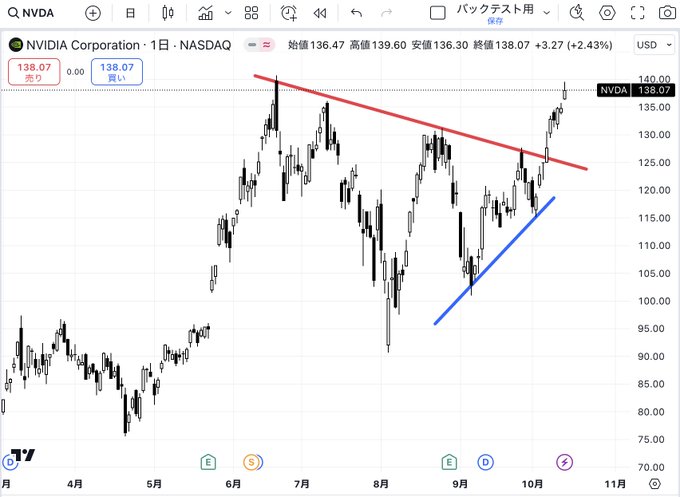Select the layout square icon
680x497 pixels.
click(438, 13)
